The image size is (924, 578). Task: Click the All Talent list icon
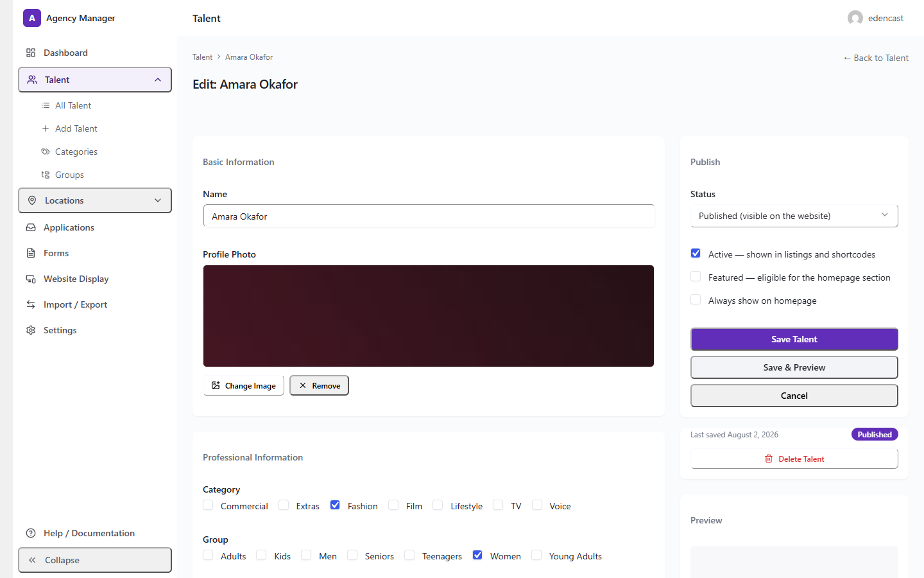[x=46, y=105]
